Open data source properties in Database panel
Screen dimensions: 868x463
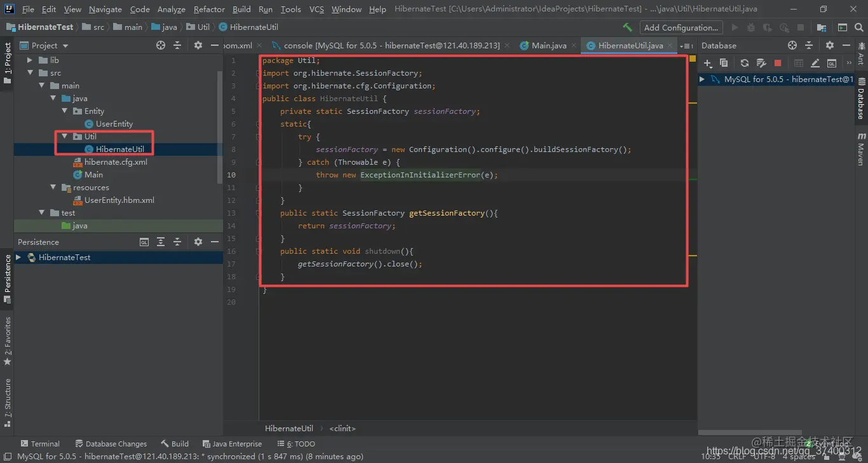click(x=761, y=63)
